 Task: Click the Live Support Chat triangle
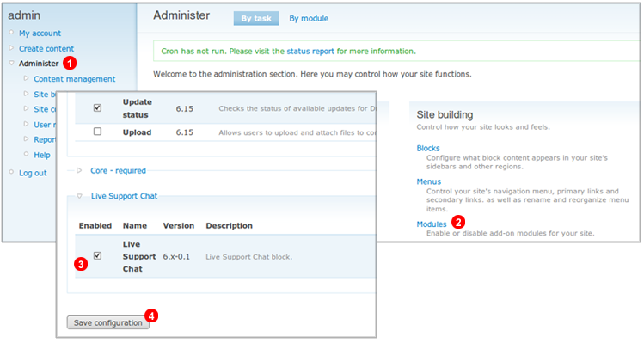[x=80, y=196]
